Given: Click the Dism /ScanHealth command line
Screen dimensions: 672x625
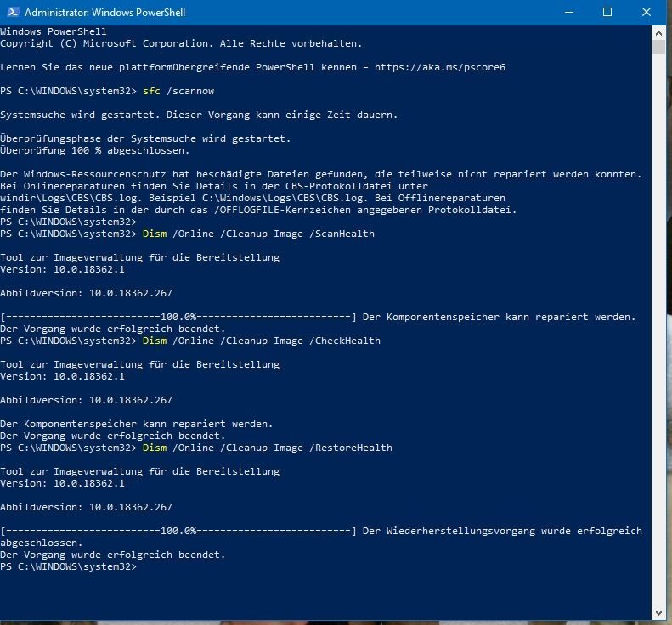Looking at the screenshot, I should (187, 234).
